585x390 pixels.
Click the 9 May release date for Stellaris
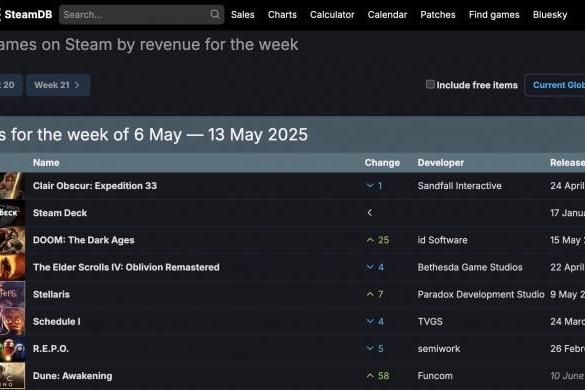pos(567,294)
